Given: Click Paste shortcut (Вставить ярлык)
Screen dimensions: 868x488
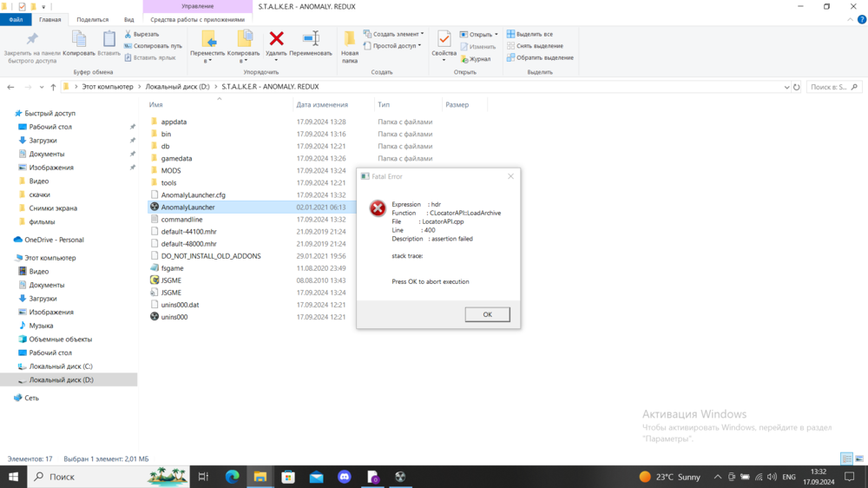Looking at the screenshot, I should point(150,57).
